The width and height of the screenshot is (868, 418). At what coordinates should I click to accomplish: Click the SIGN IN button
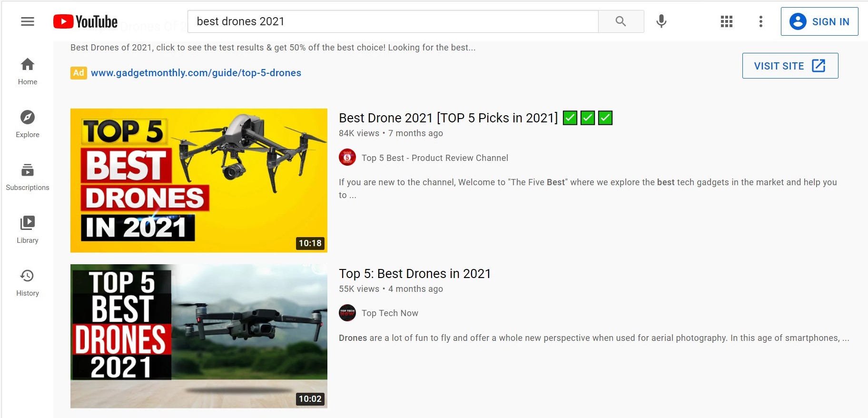coord(819,21)
